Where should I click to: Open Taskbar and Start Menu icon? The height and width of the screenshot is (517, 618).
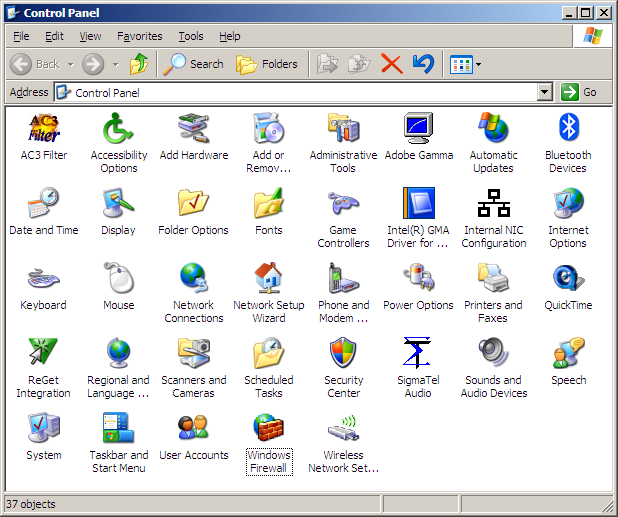118,427
